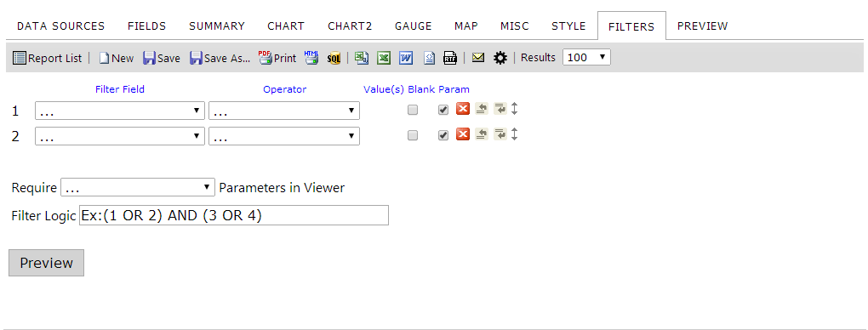Uncheck the Param checkbox on row 1
This screenshot has width=868, height=330.
click(443, 111)
